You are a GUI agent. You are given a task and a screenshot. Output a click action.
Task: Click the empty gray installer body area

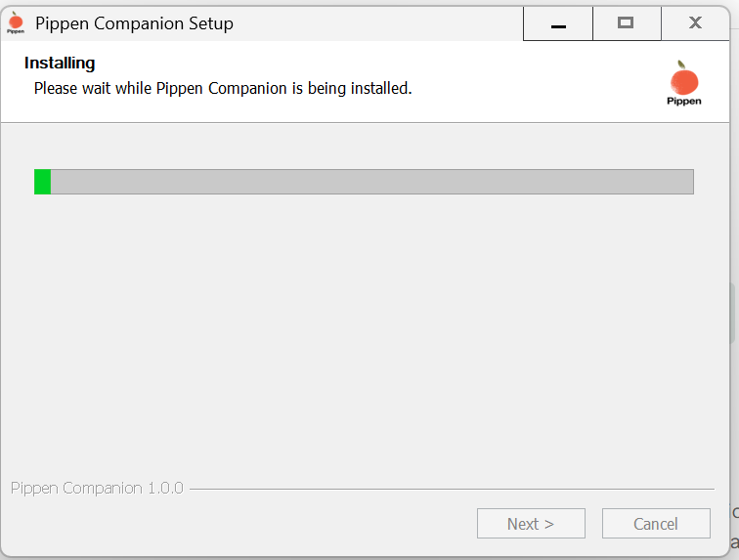click(x=369, y=342)
